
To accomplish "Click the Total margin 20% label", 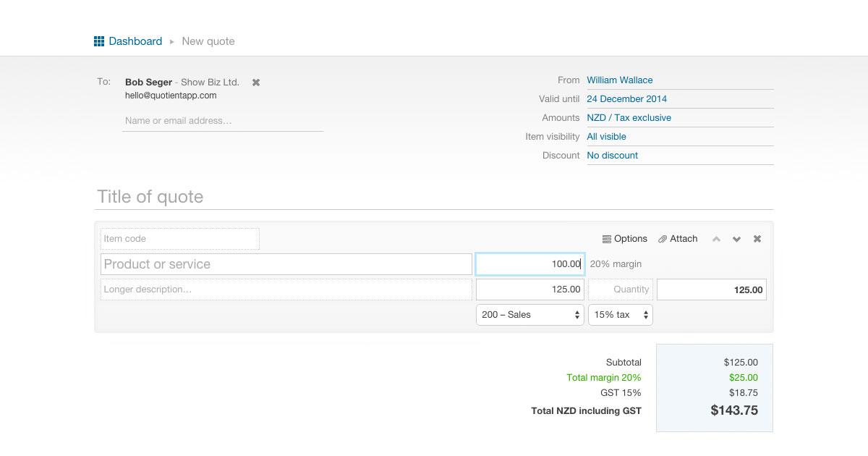I will pyautogui.click(x=604, y=378).
